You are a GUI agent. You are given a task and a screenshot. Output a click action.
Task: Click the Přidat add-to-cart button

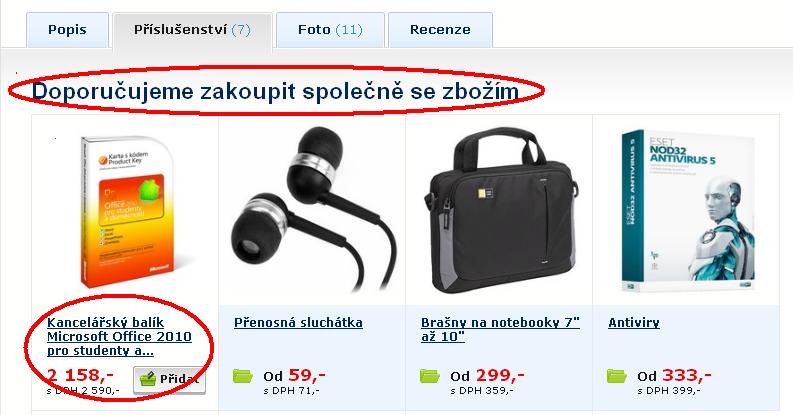pyautogui.click(x=169, y=380)
